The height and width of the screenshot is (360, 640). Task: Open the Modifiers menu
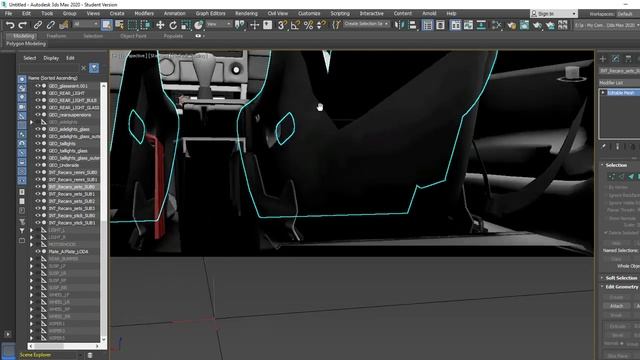click(144, 13)
